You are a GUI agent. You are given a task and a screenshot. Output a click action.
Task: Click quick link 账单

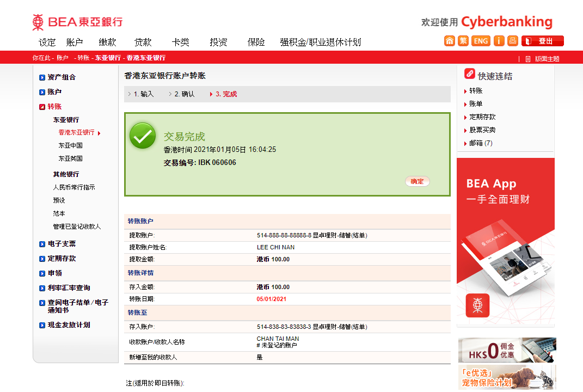(476, 104)
